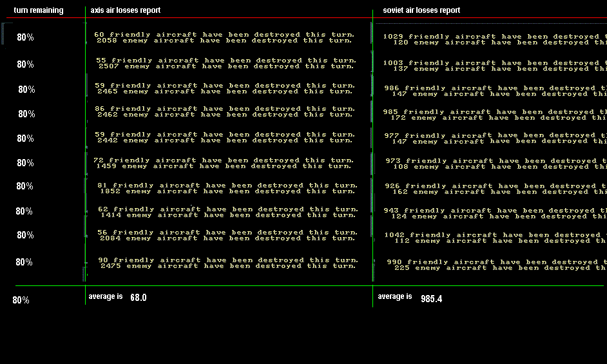Select the "2475 enemy aircraft" axis line
This screenshot has width=607, height=364.
click(228, 266)
